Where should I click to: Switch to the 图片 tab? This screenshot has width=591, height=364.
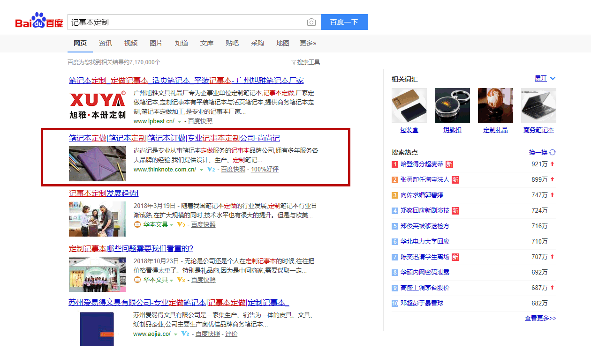click(156, 44)
